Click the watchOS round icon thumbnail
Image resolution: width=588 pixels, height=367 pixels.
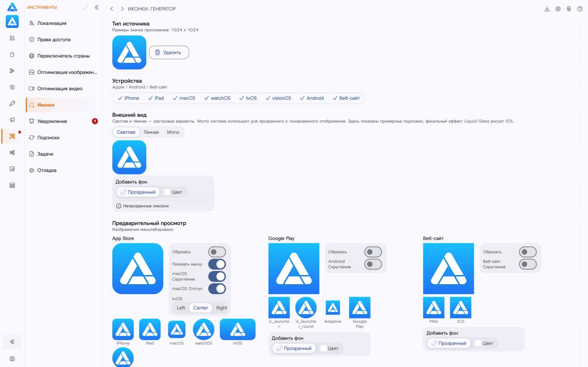click(x=203, y=329)
